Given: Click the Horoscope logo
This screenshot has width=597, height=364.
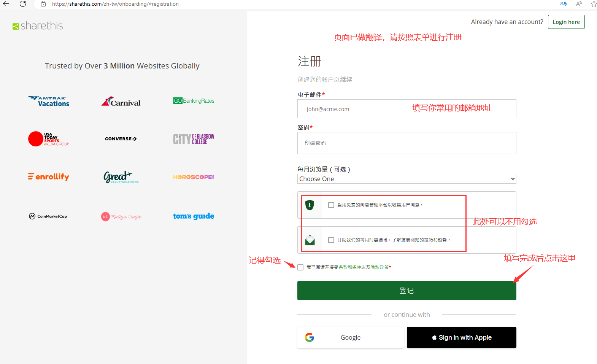Looking at the screenshot, I should 194,177.
